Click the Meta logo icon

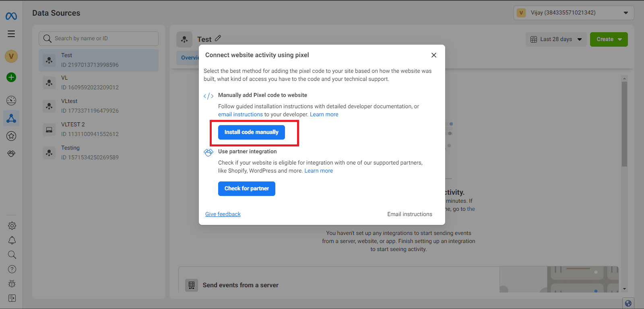click(11, 16)
